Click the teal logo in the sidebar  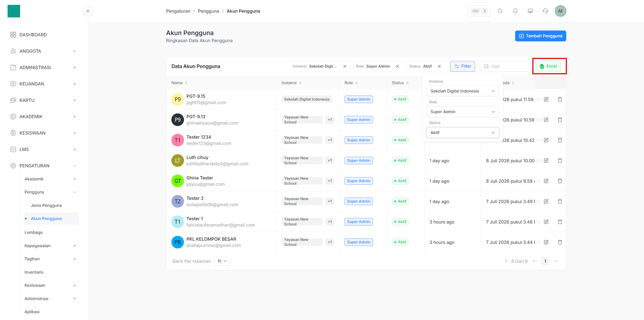tap(14, 11)
